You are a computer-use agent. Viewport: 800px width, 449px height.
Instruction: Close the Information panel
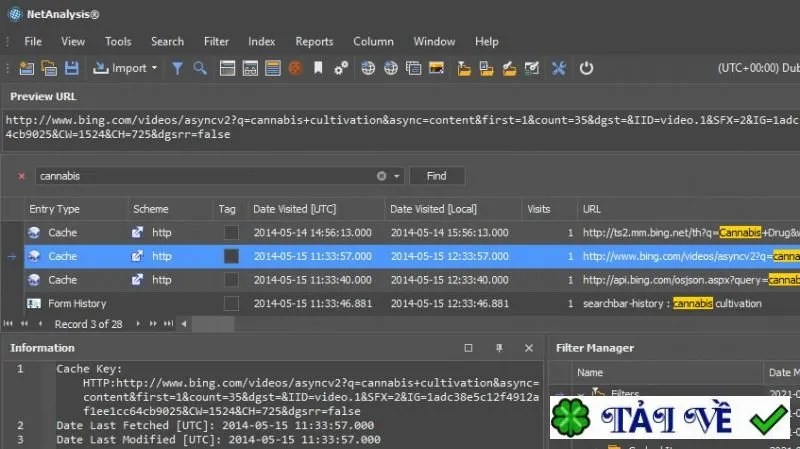(x=529, y=348)
